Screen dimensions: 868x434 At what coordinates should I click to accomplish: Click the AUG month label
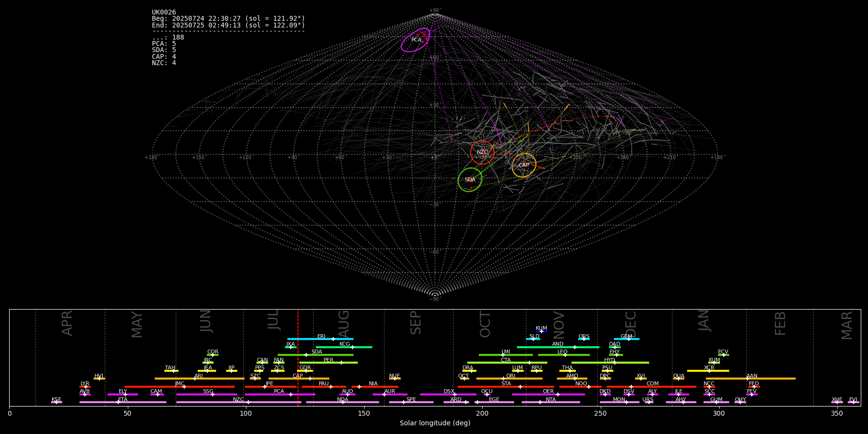coord(344,324)
